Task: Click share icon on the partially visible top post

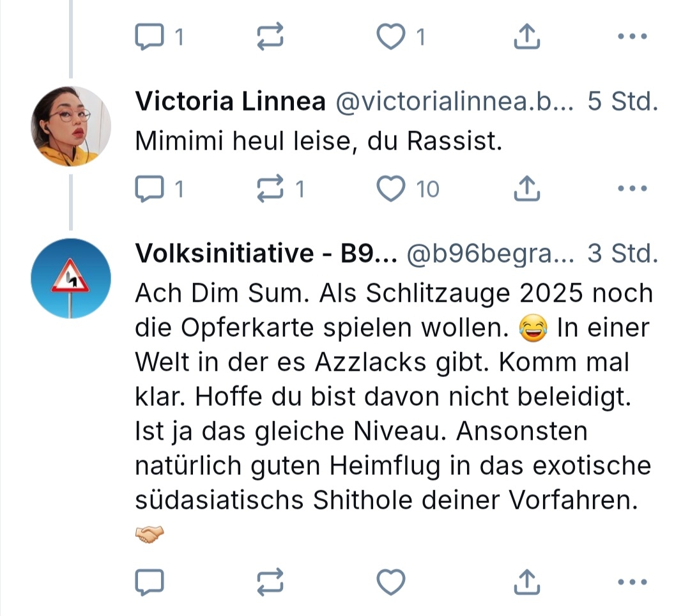Action: pyautogui.click(x=527, y=38)
